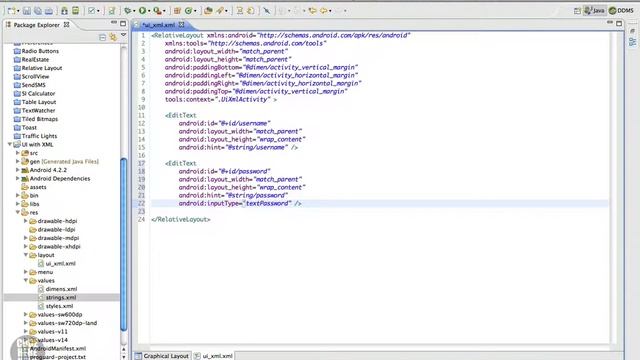Viewport: 640px width, 360px height.
Task: Click the Pin Editor toolbar icon
Action: tap(267, 11)
